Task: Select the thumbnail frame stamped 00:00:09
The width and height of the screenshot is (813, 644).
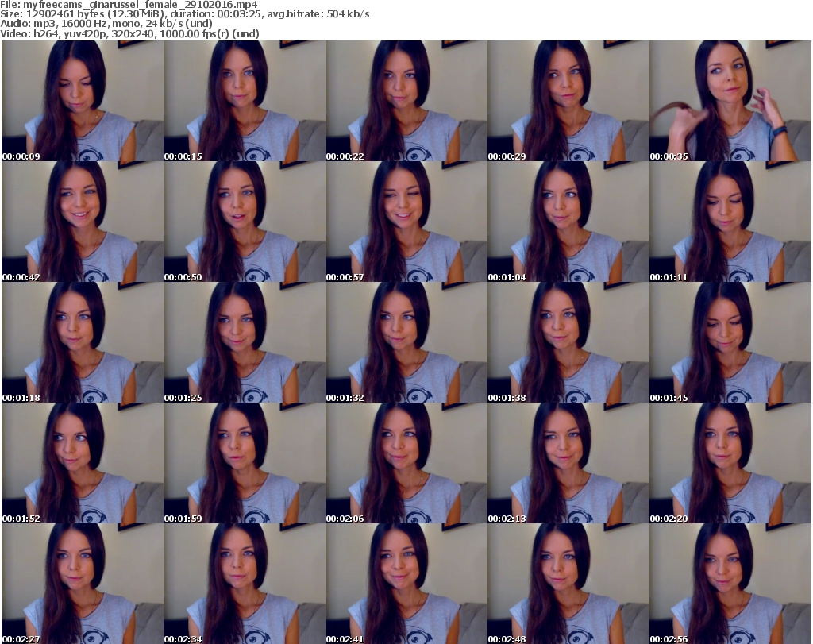Action: pyautogui.click(x=83, y=101)
